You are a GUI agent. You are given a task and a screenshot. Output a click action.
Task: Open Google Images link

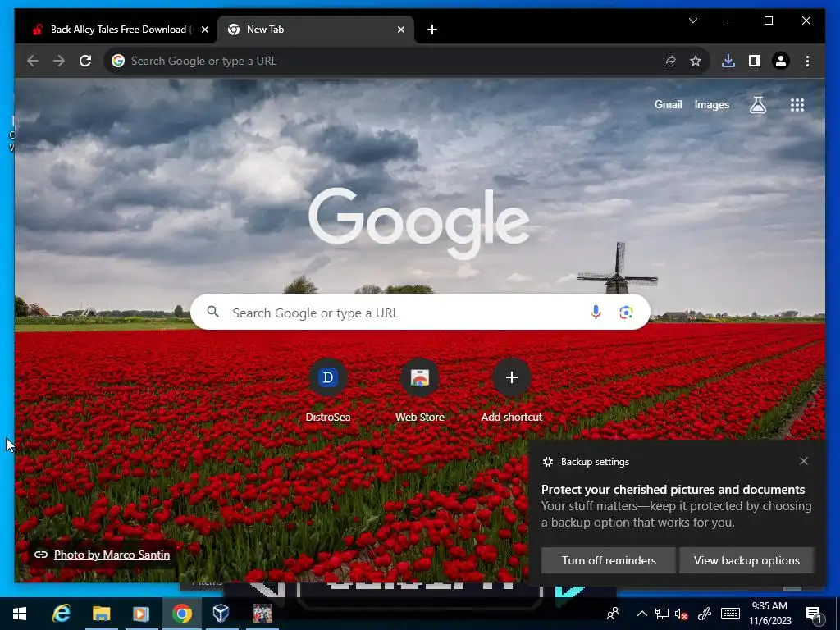point(711,105)
